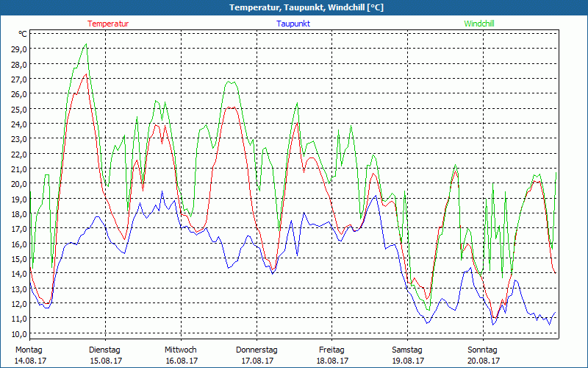Click the '15,0' y-axis value

(x=19, y=258)
